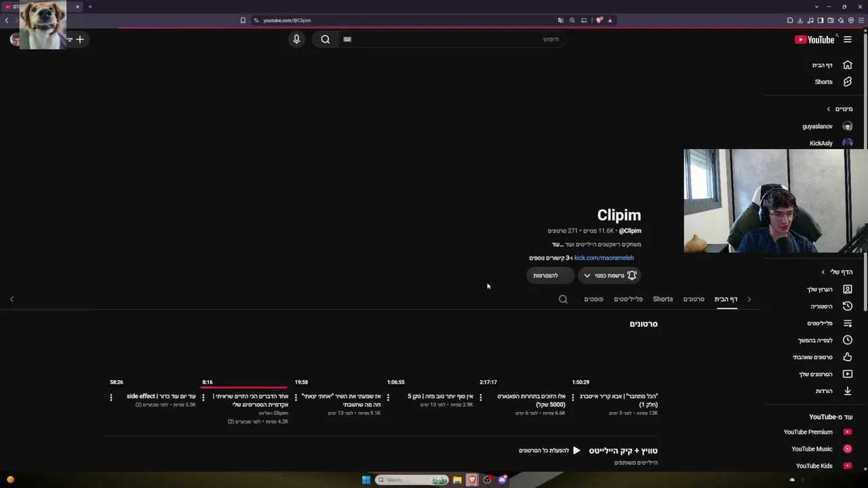Screen dimensions: 868x488
Task: Open the History clock icon in sidebar
Action: coord(848,306)
